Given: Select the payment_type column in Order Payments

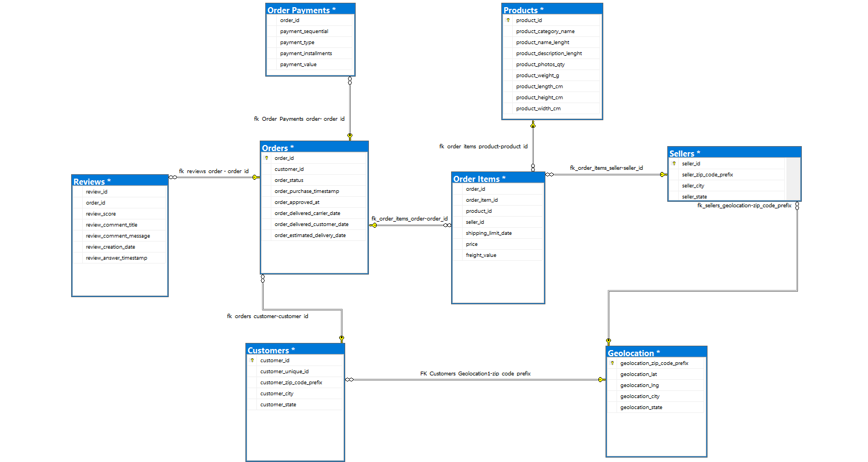Looking at the screenshot, I should [297, 42].
